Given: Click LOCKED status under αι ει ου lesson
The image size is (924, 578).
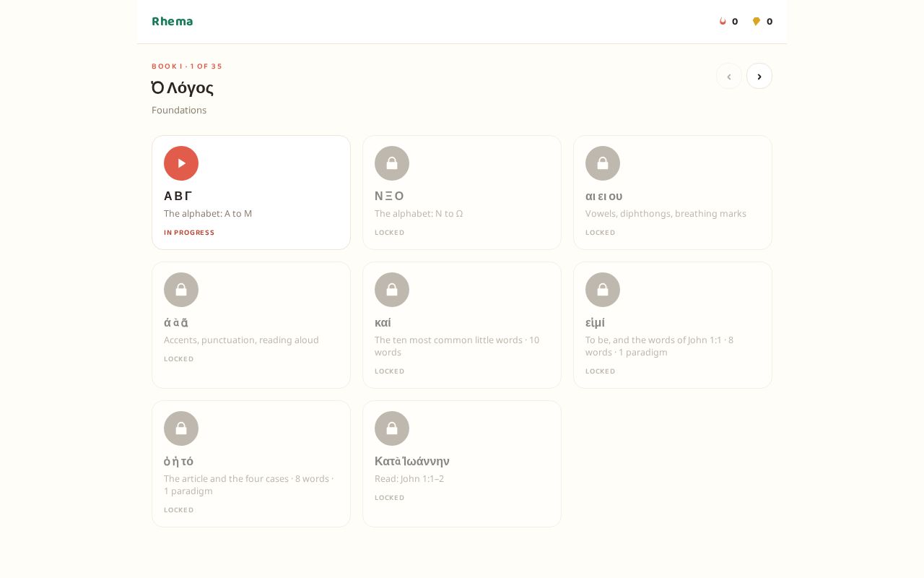Looking at the screenshot, I should [x=601, y=233].
